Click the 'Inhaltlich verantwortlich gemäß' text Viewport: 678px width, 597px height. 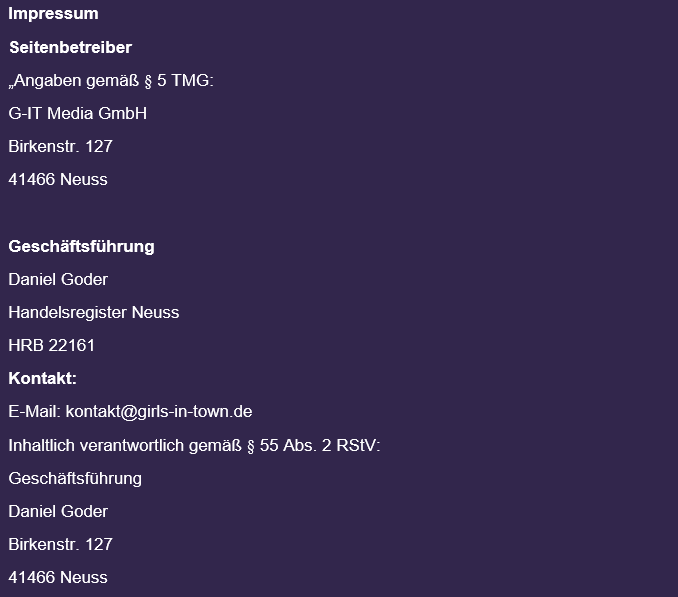pyautogui.click(x=125, y=444)
